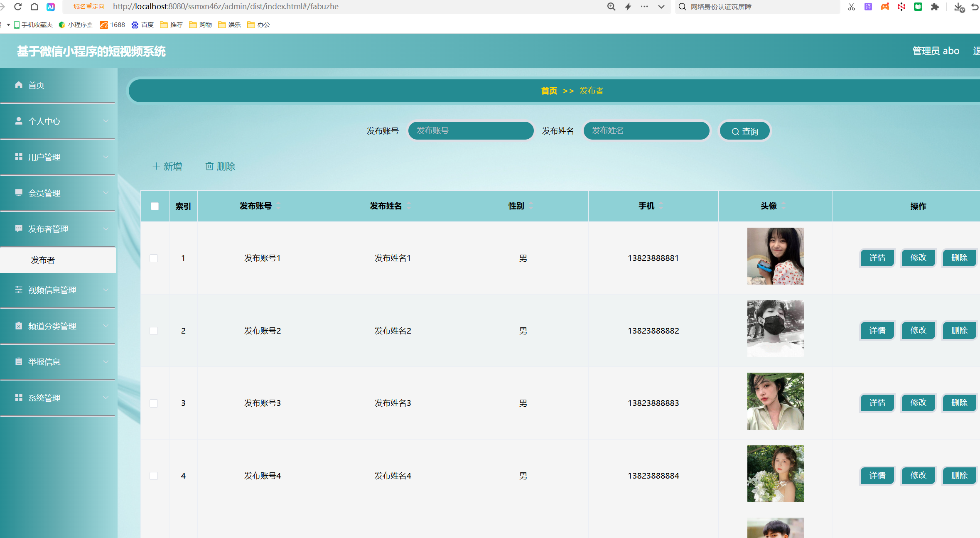Click the 首页 breadcrumb link
This screenshot has height=538, width=980.
[x=549, y=91]
